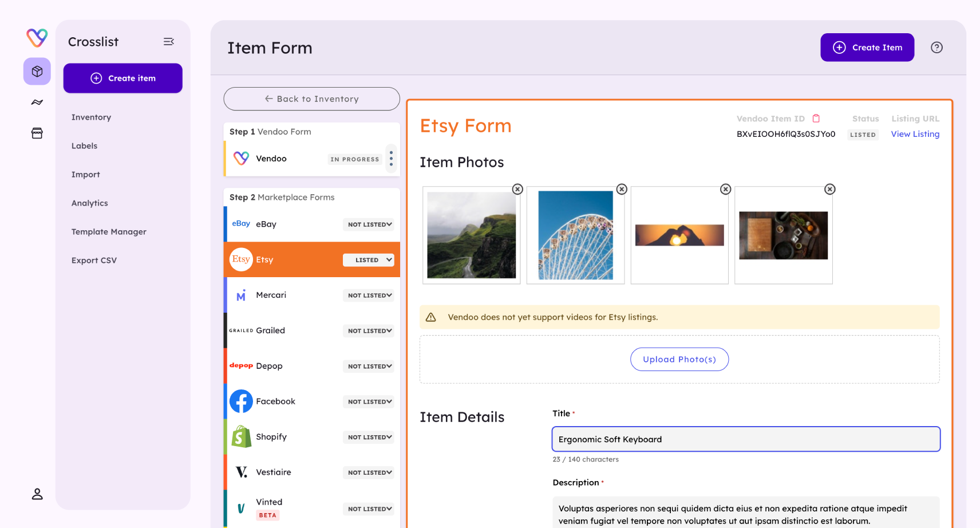The image size is (980, 528).
Task: Click the help question mark icon
Action: [x=936, y=48]
